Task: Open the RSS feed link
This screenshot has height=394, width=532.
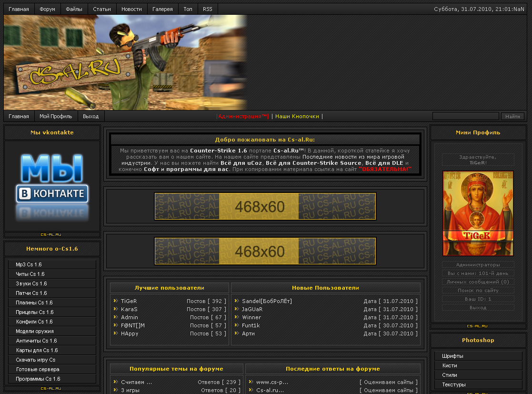Action: click(x=207, y=9)
